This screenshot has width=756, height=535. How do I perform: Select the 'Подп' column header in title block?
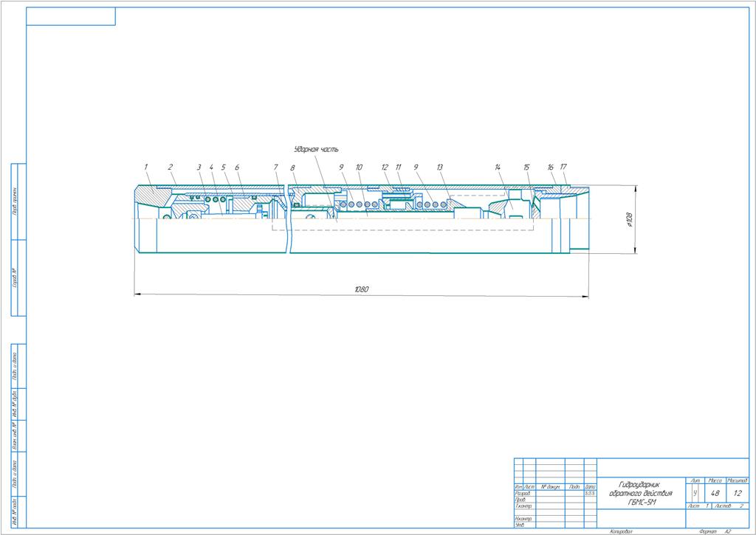point(574,487)
